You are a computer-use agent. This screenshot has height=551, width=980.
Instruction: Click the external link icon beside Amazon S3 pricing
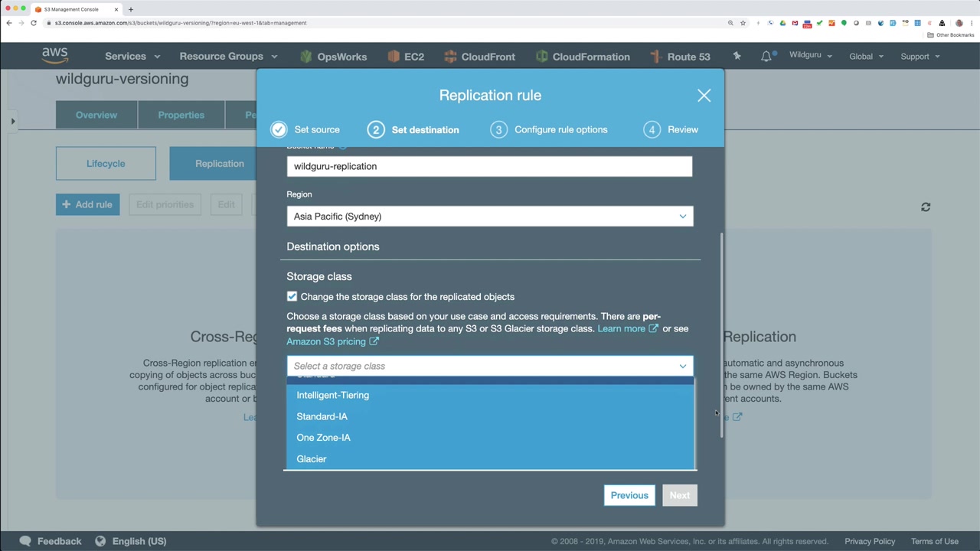[374, 341]
